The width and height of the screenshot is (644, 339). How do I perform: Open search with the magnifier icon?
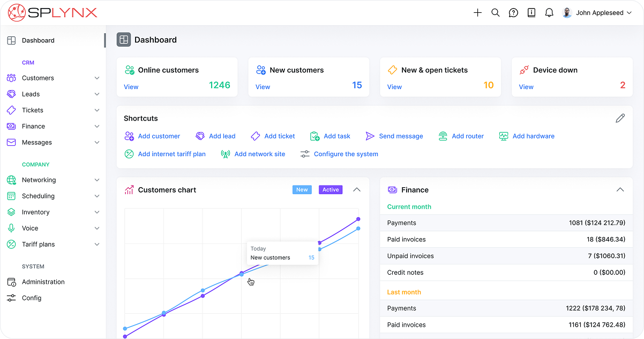(496, 13)
